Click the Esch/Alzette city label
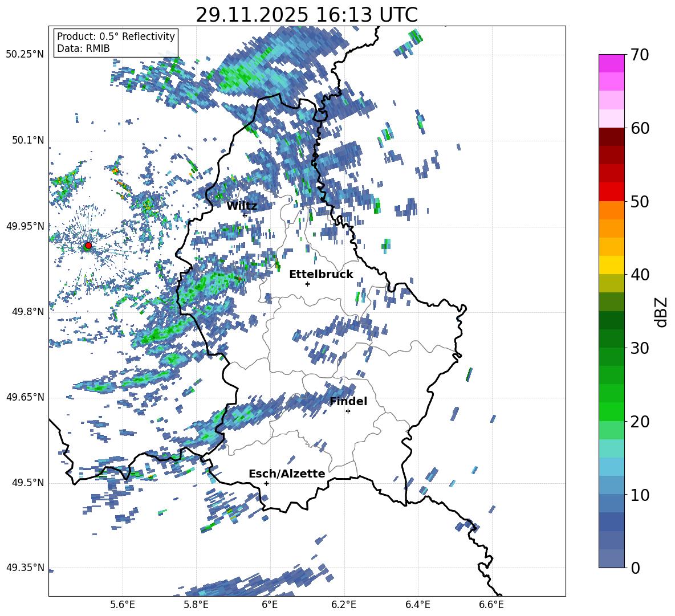Screen dimensions: 675x616 click(287, 474)
